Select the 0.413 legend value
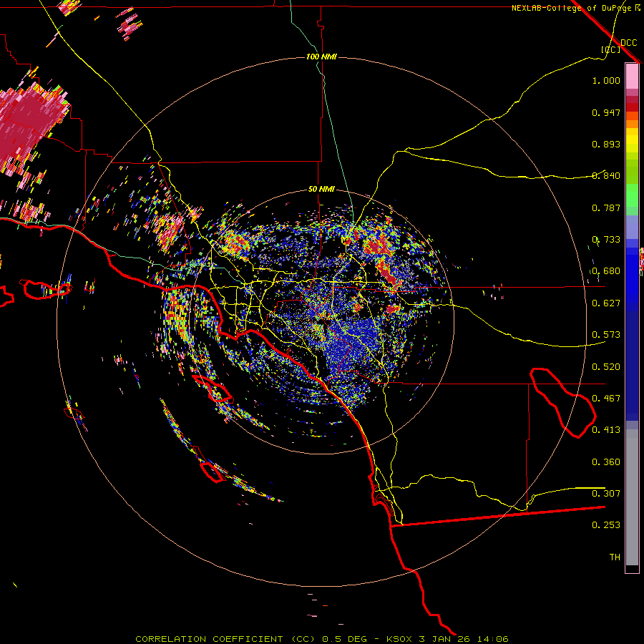Screen dimensions: 644x644 pyautogui.click(x=606, y=430)
